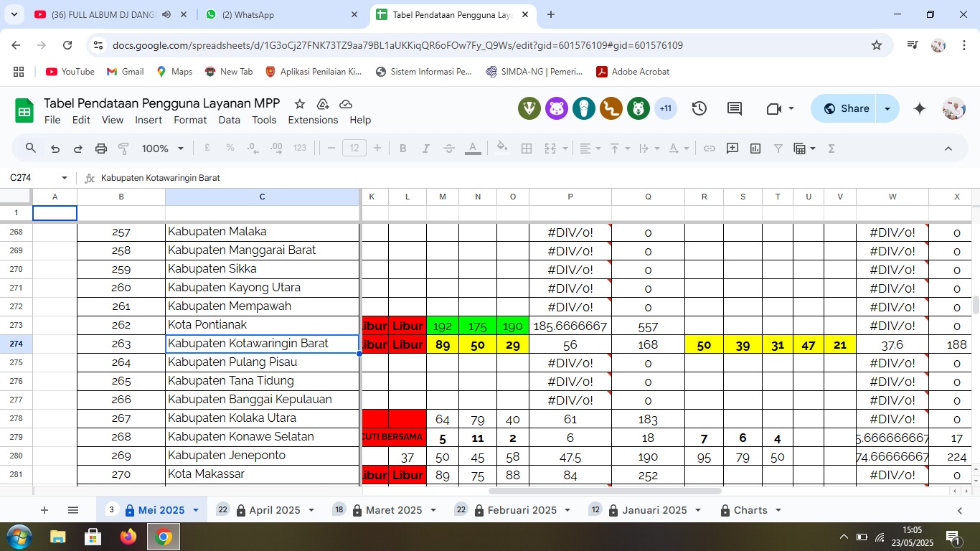Open the comments panel icon

coord(735,108)
